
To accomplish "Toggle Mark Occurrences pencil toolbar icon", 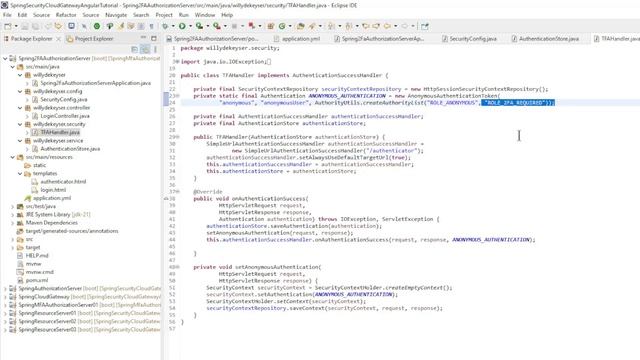I will 120,26.
